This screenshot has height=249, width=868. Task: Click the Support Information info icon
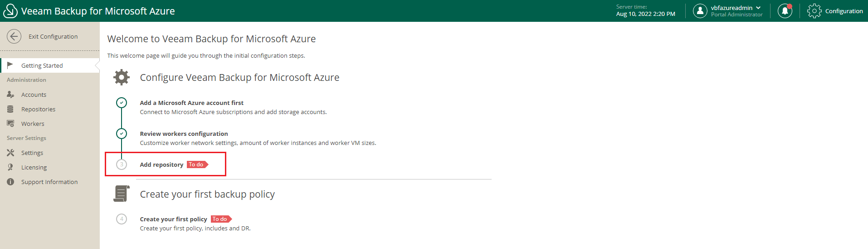click(10, 182)
